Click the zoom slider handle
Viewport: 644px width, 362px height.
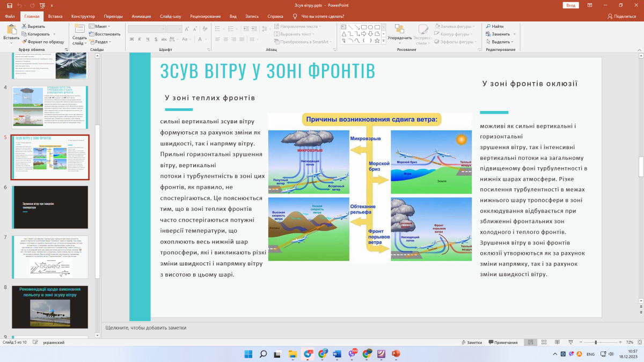pos(596,342)
